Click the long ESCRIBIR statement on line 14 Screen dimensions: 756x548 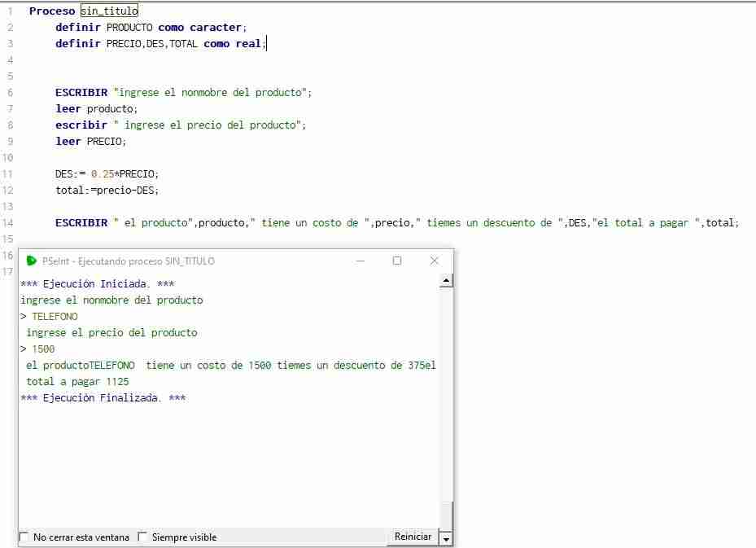pos(397,222)
